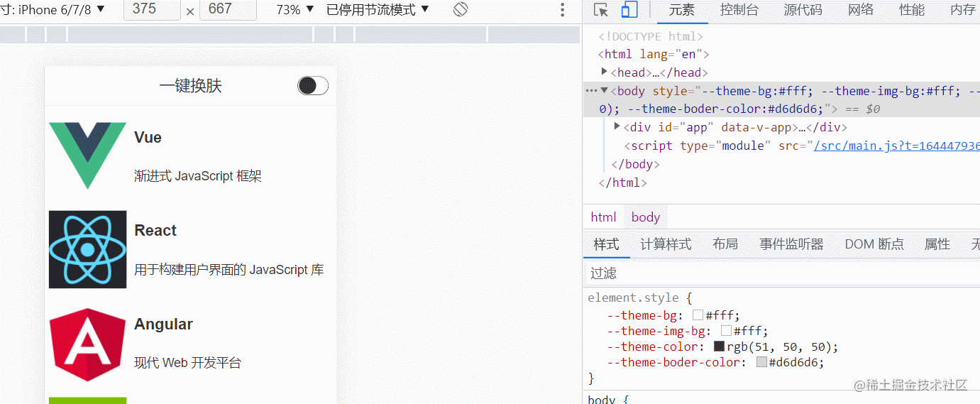Screen dimensions: 980x404
Task: Select the inspect element picker icon
Action: click(601, 10)
